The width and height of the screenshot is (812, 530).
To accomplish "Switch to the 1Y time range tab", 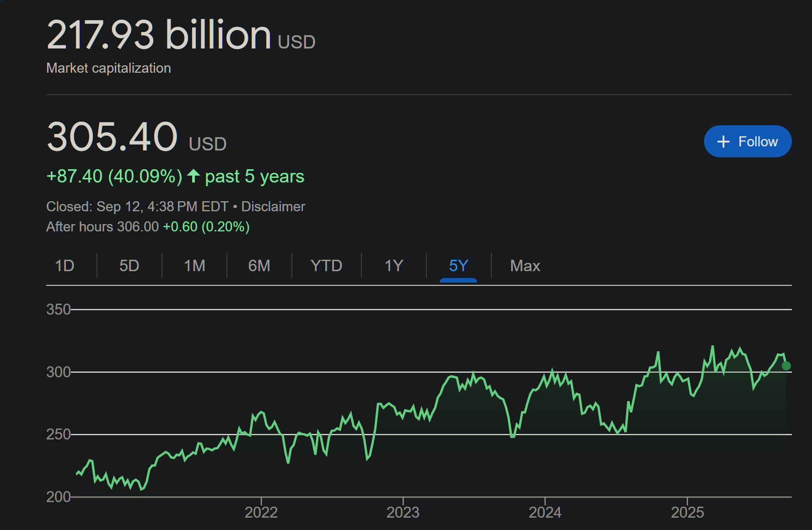I will (x=393, y=266).
